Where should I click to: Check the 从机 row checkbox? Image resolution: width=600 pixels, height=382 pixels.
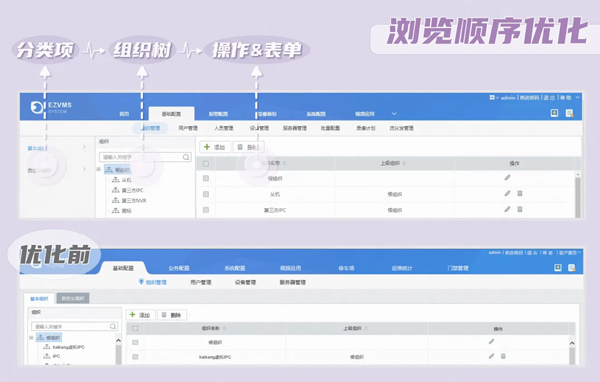(206, 194)
